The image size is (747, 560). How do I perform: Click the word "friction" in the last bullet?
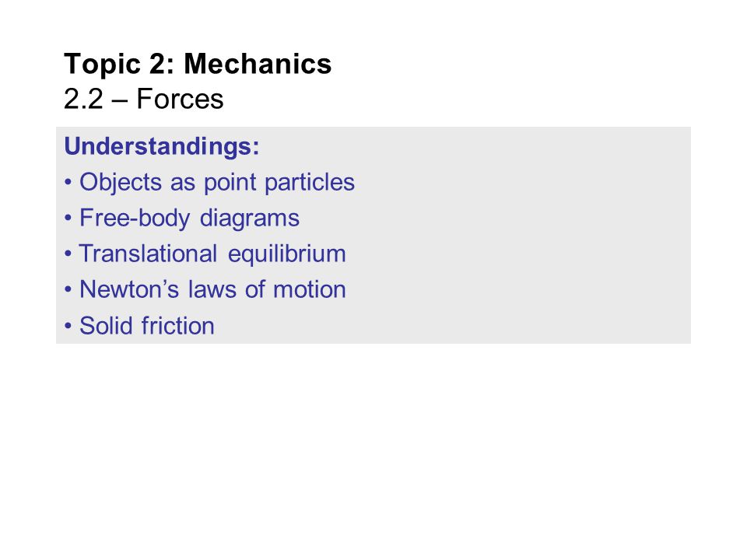click(177, 326)
